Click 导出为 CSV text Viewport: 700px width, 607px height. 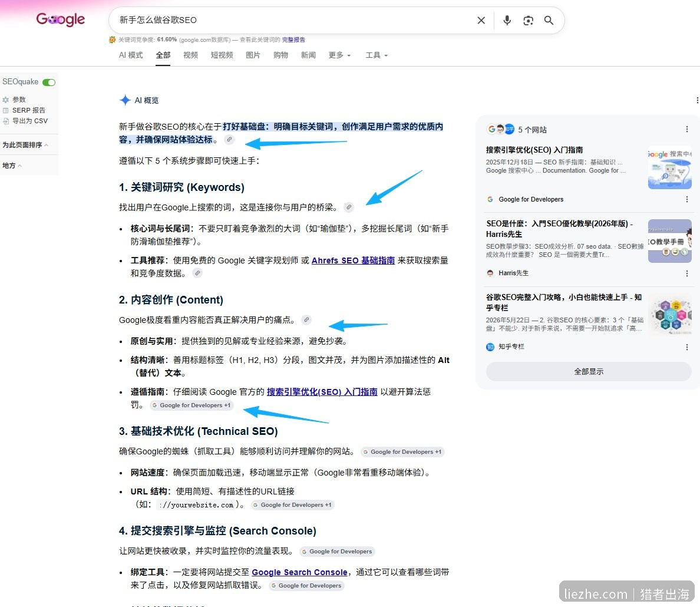pyautogui.click(x=30, y=121)
